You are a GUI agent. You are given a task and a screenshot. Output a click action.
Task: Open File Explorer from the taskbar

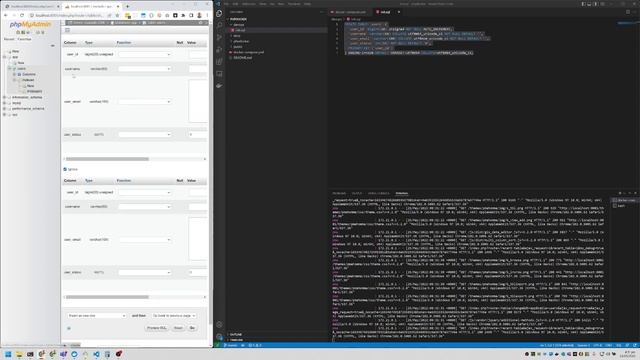pyautogui.click(x=19, y=354)
